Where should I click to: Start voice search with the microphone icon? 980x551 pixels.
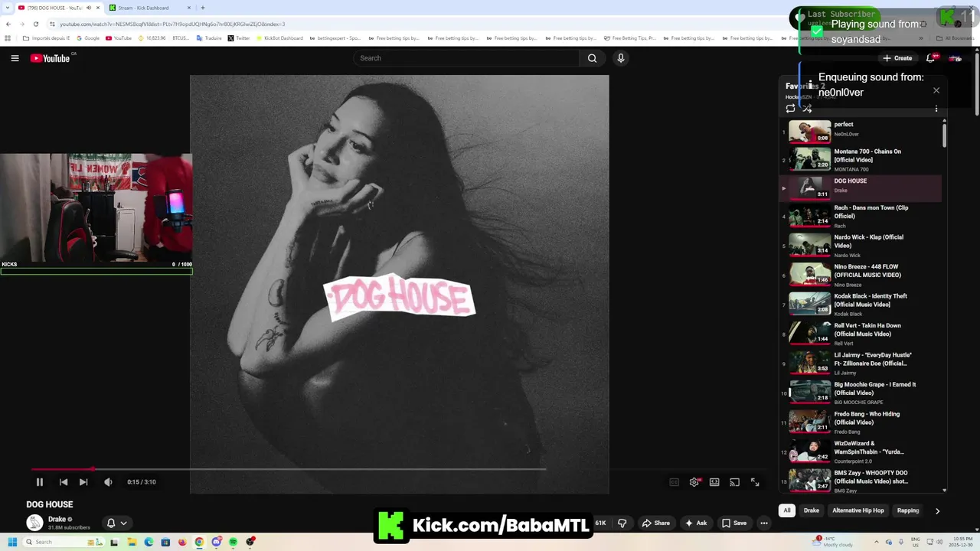(621, 58)
